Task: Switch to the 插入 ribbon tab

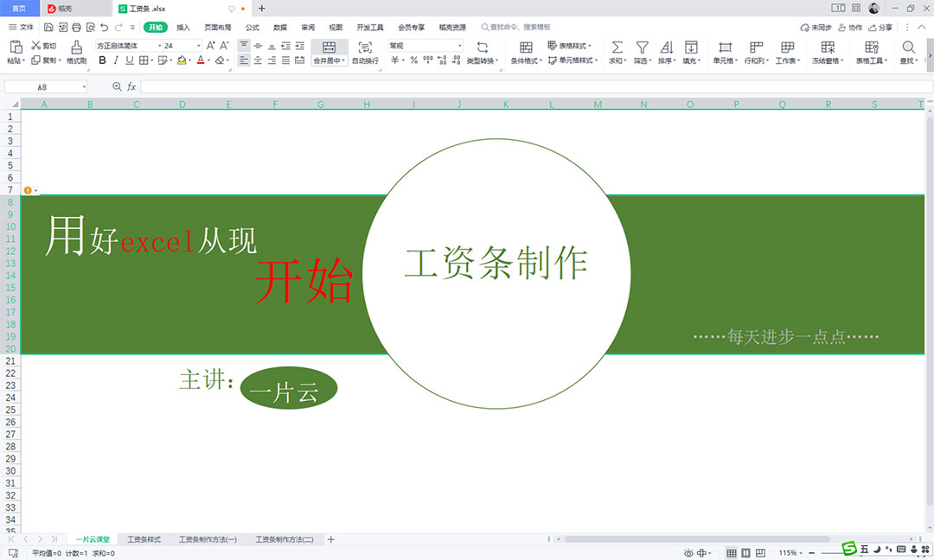Action: click(185, 27)
